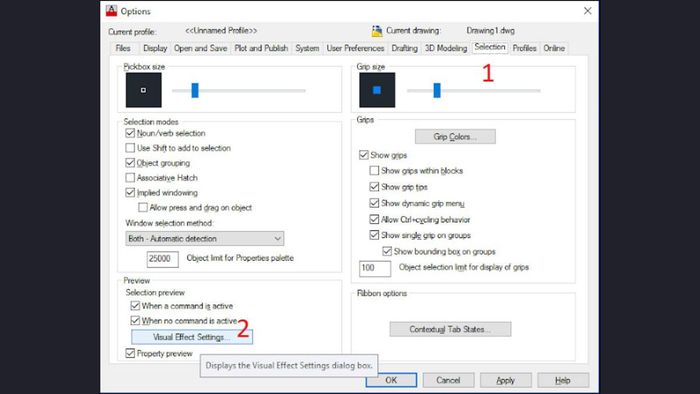Toggle When no command is active

click(135, 320)
